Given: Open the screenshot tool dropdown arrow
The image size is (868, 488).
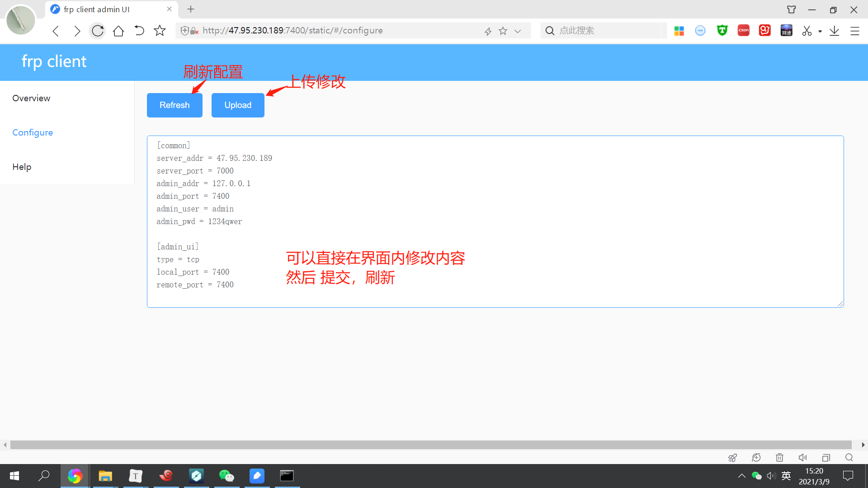Looking at the screenshot, I should (x=819, y=31).
